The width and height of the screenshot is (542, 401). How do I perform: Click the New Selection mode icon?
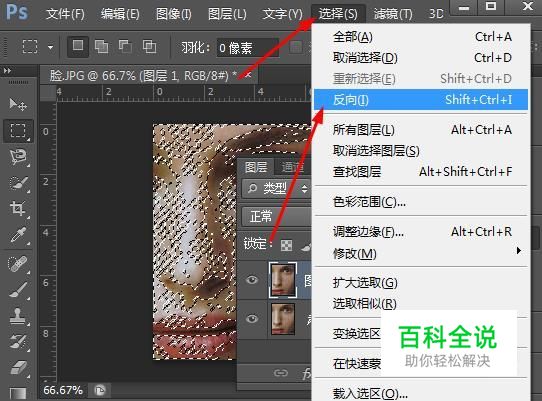[x=78, y=46]
